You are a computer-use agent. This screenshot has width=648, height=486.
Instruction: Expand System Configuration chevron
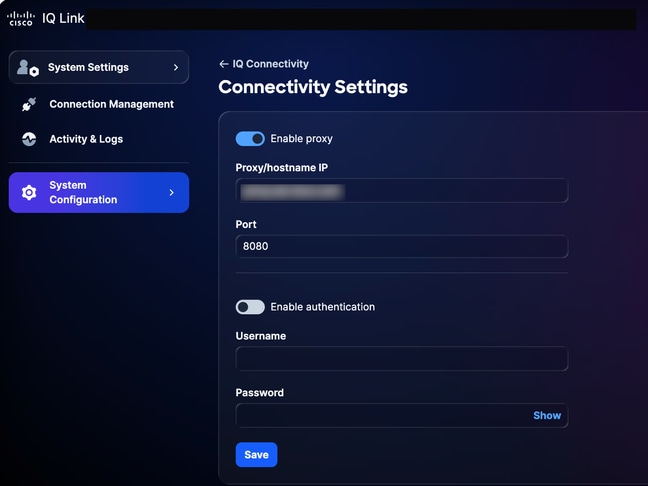[172, 193]
